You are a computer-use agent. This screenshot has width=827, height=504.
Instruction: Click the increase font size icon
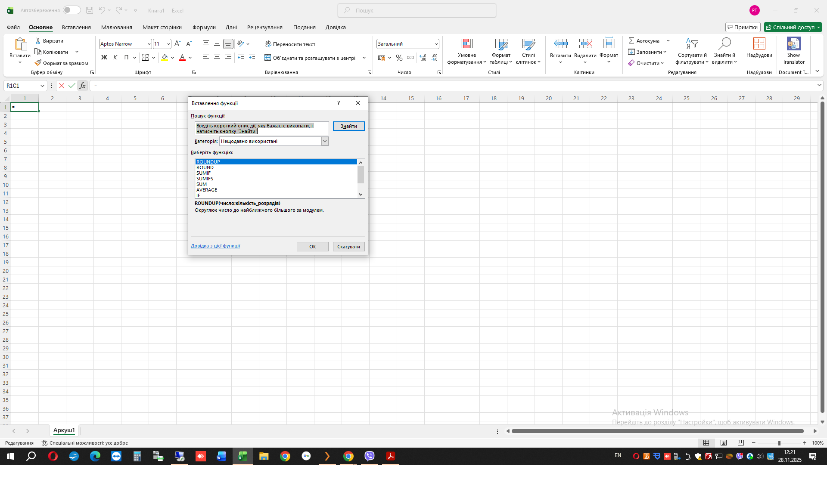click(177, 44)
